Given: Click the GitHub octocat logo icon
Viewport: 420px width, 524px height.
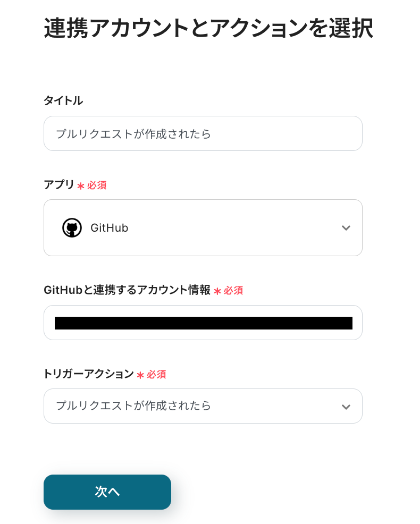Looking at the screenshot, I should coord(72,228).
